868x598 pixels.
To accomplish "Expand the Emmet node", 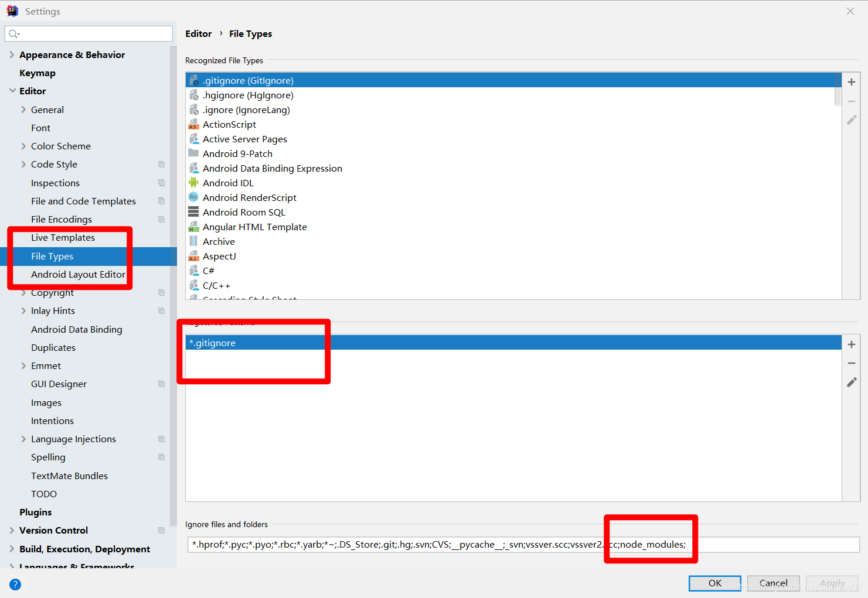I will [x=23, y=365].
